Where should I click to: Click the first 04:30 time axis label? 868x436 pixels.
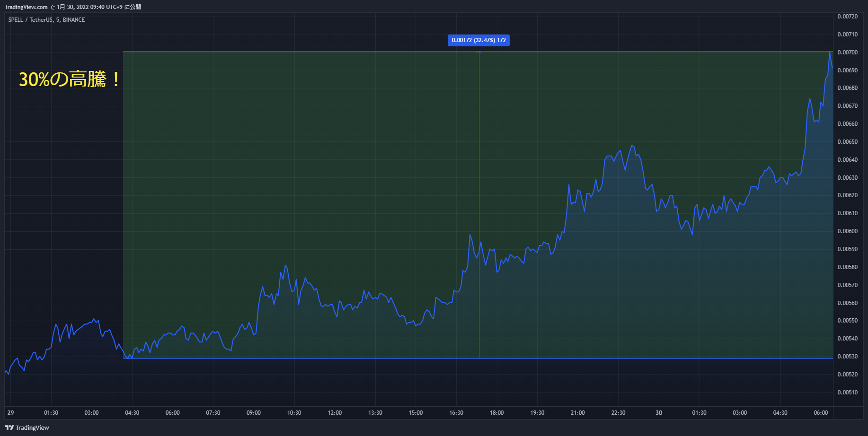tap(132, 413)
